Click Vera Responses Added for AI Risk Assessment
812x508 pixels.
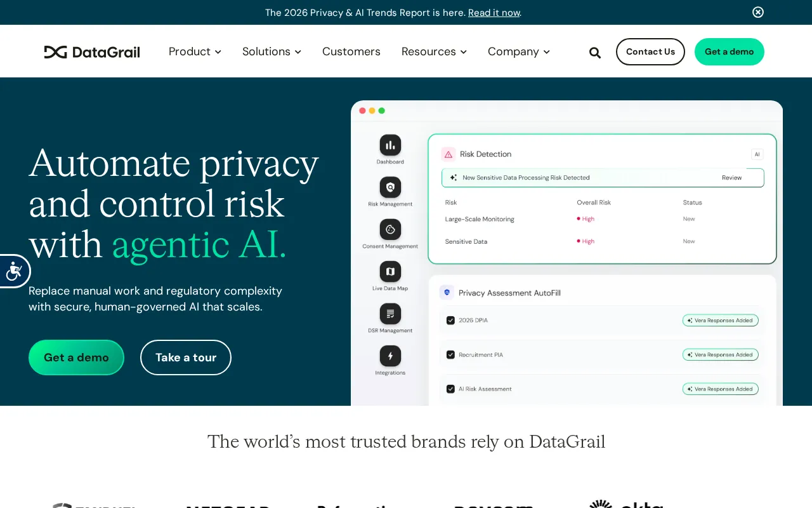[x=720, y=389]
